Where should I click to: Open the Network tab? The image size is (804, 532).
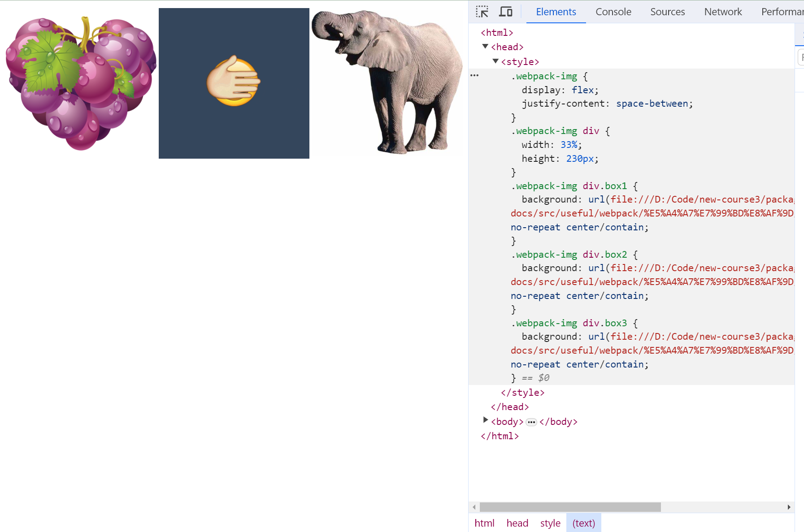pos(723,12)
